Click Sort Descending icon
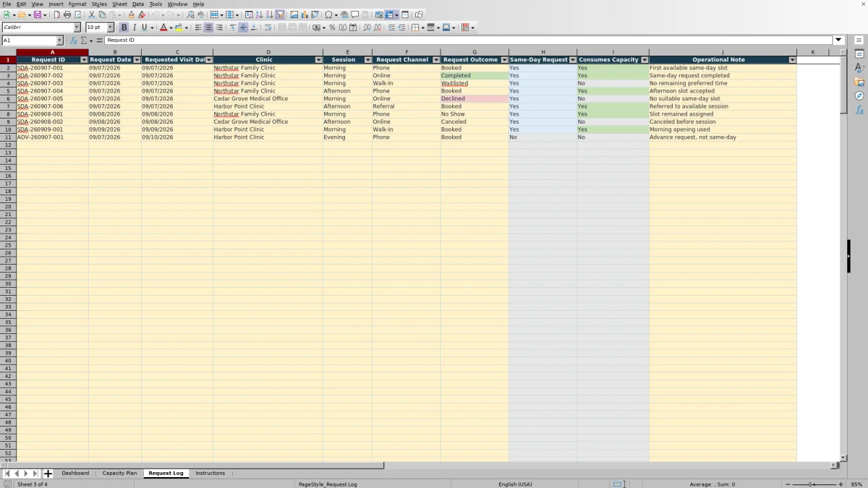 [x=269, y=14]
